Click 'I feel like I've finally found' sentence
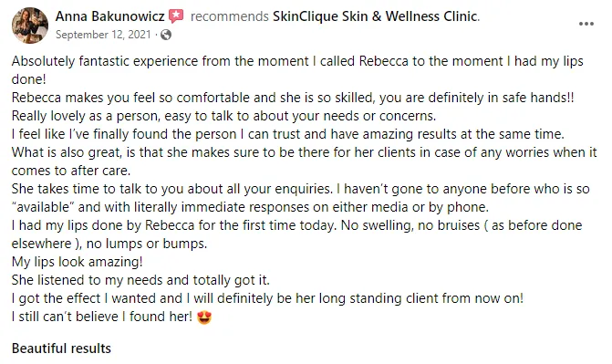 click(288, 134)
